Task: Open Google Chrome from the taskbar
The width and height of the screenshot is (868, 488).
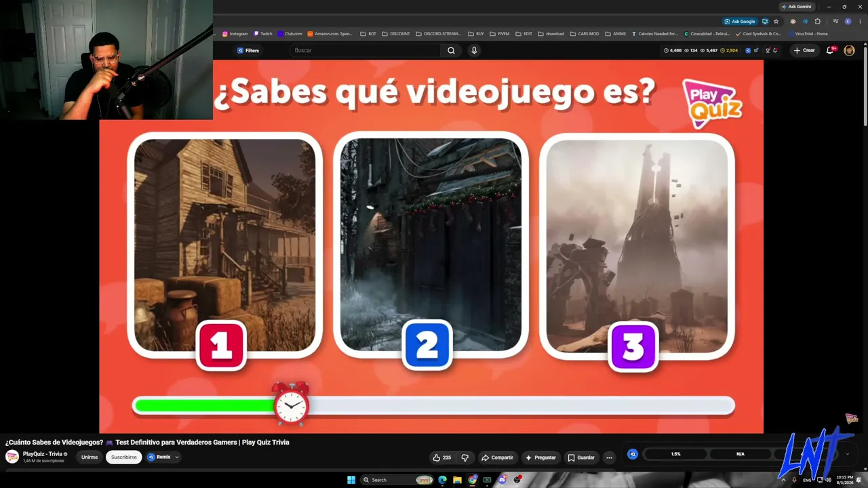Action: click(x=473, y=480)
